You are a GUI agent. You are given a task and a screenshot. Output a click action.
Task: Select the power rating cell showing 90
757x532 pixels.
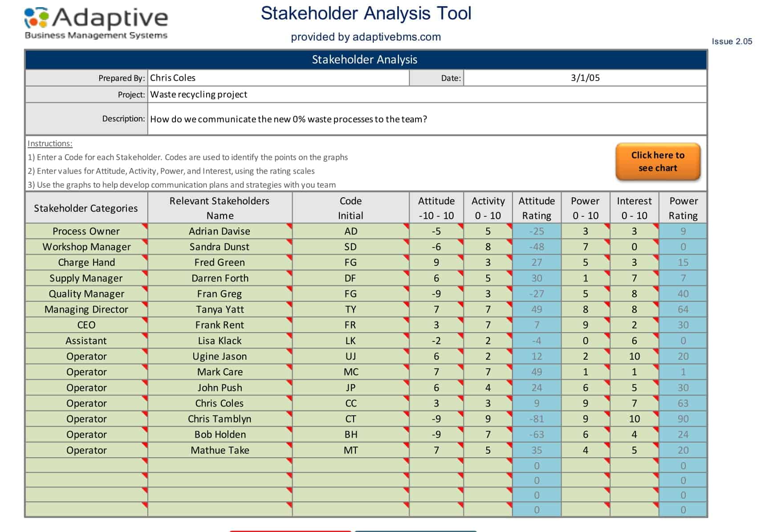pyautogui.click(x=683, y=419)
